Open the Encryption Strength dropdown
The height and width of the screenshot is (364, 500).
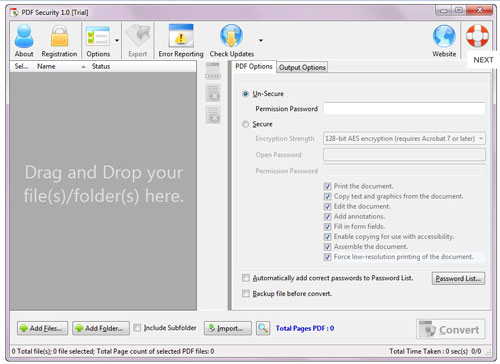point(404,138)
